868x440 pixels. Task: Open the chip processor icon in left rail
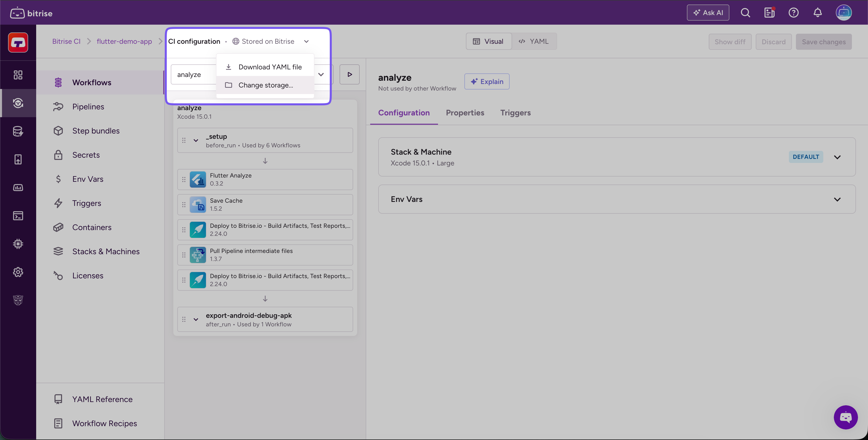tap(18, 244)
